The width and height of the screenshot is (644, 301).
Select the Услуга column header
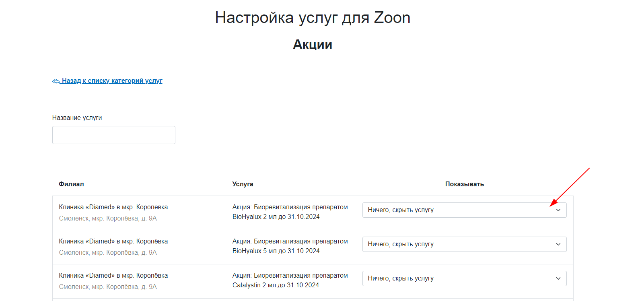click(243, 184)
